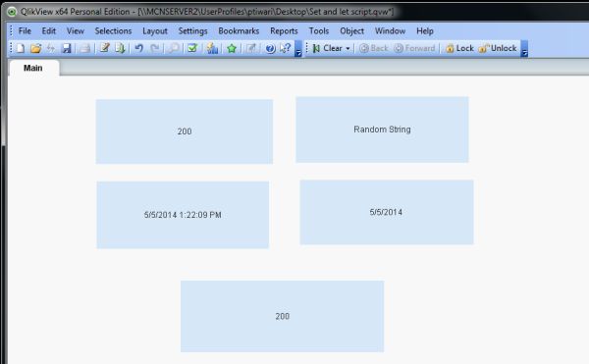Open the Help menu
This screenshot has width=589, height=364.
point(425,30)
